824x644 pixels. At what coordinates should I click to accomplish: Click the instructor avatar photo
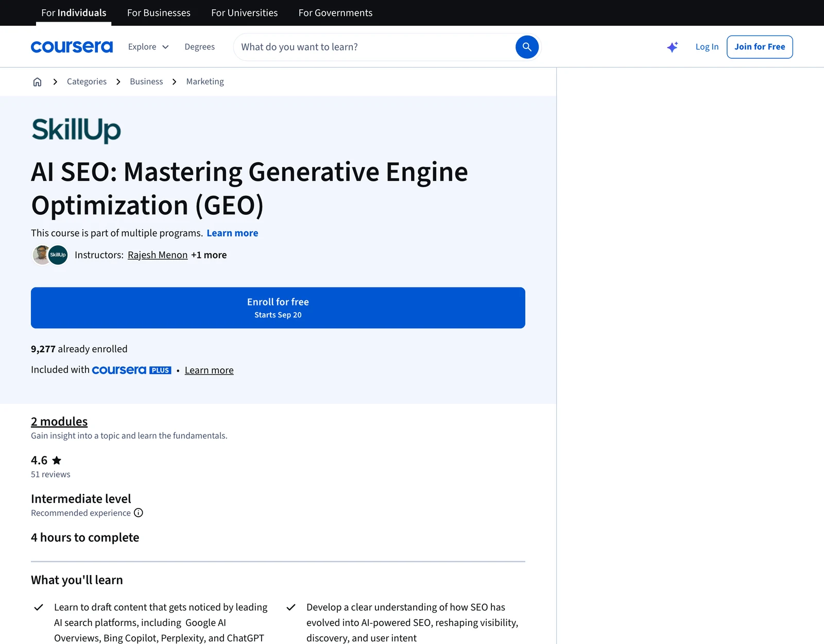pos(41,255)
